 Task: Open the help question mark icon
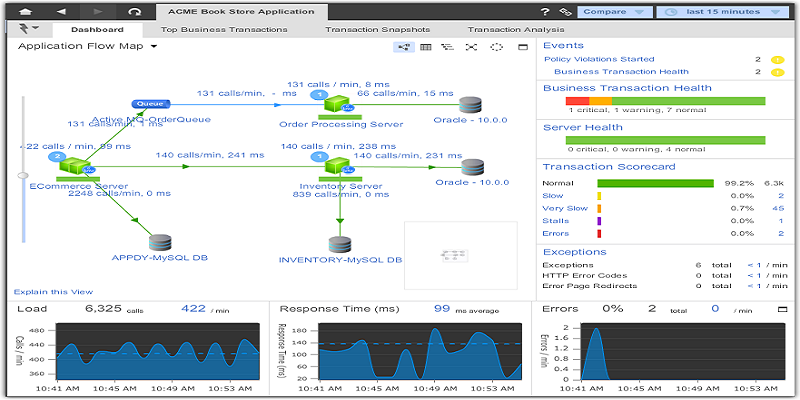point(545,12)
